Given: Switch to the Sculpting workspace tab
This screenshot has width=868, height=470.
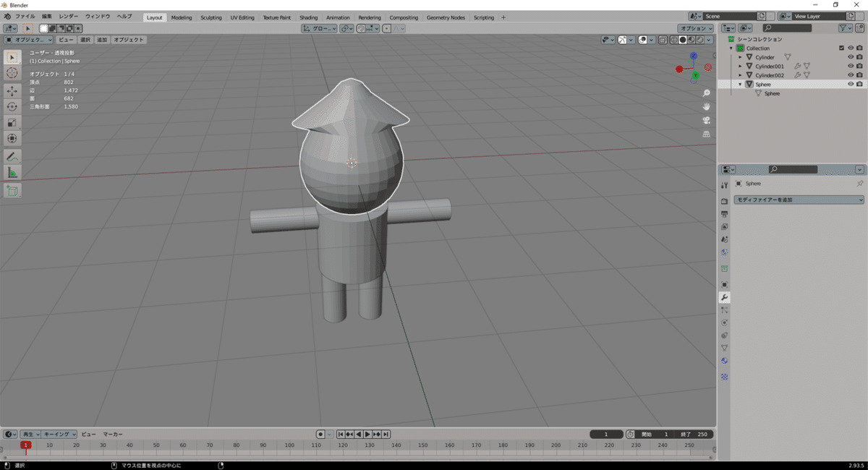Looking at the screenshot, I should (211, 17).
